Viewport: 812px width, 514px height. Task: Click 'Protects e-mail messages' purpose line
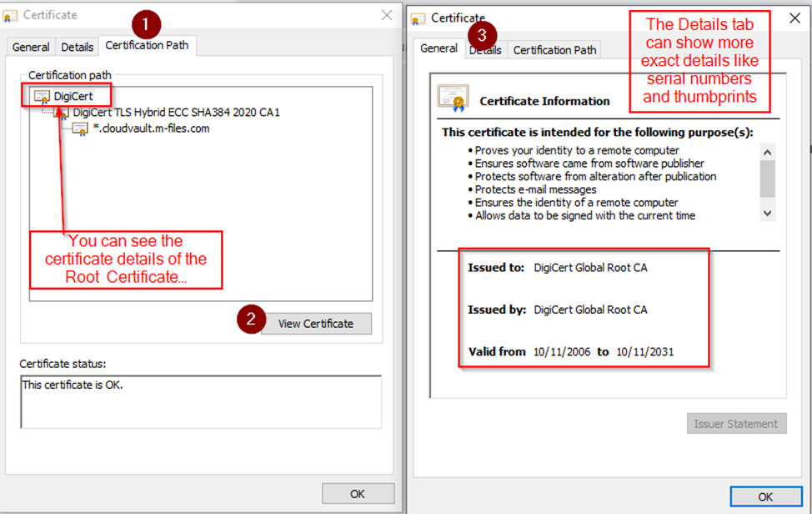[535, 189]
